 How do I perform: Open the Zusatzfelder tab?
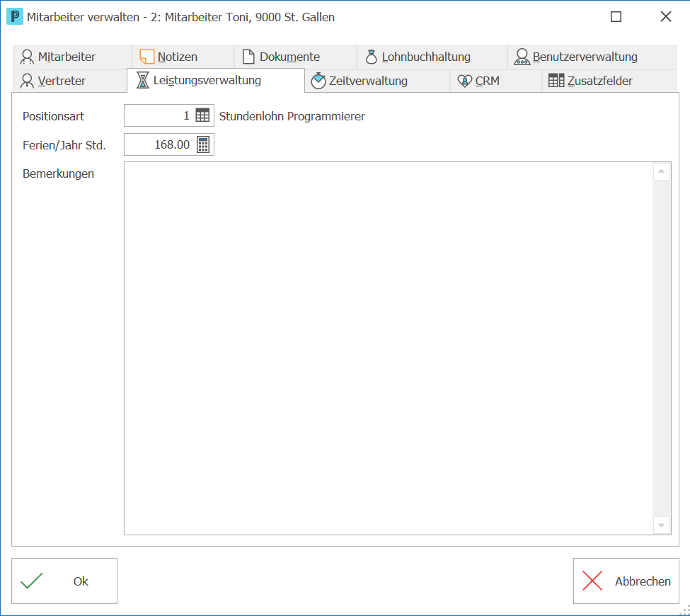point(609,81)
